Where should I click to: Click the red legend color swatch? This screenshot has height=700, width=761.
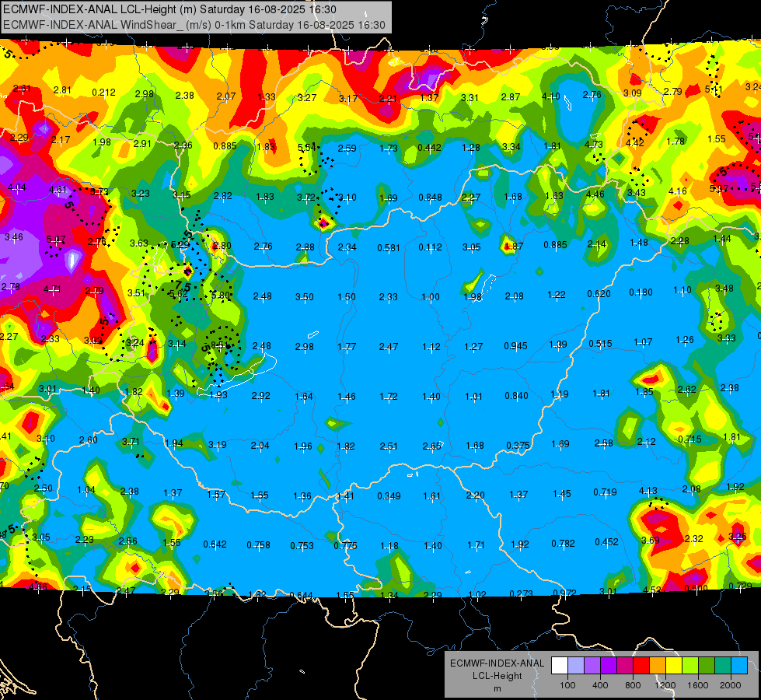coord(641,666)
